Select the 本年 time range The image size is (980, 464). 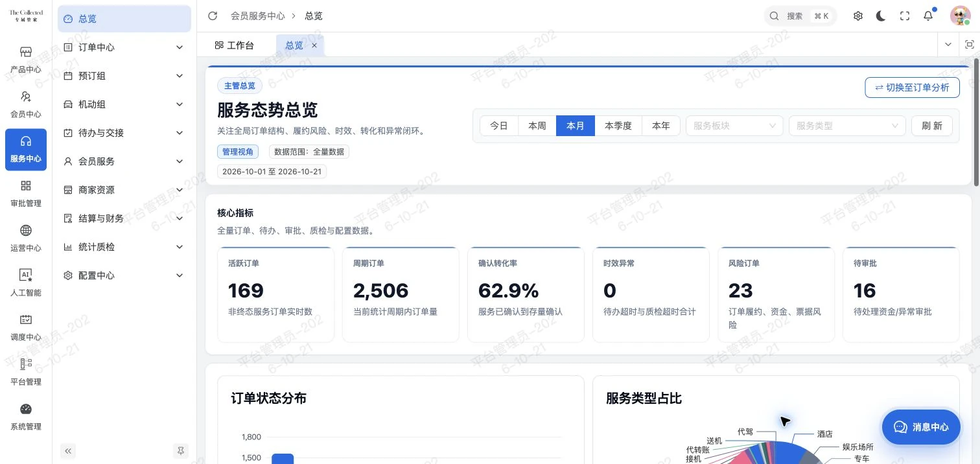[x=661, y=126]
